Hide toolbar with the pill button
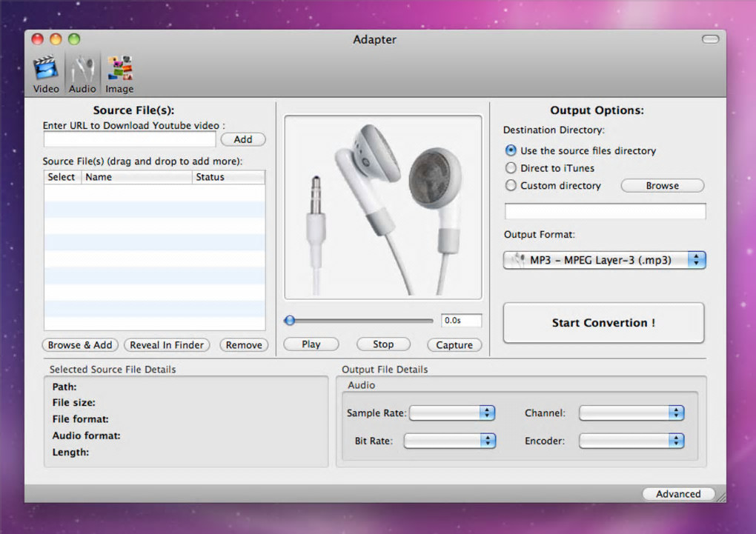Screen dimensions: 756x534 tap(710, 39)
